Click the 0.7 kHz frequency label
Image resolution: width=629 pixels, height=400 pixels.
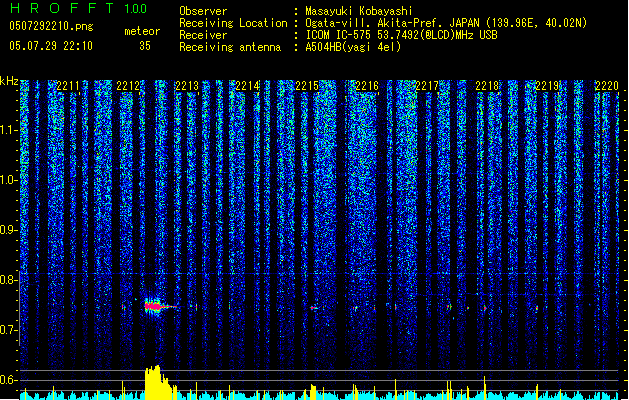(x=9, y=330)
